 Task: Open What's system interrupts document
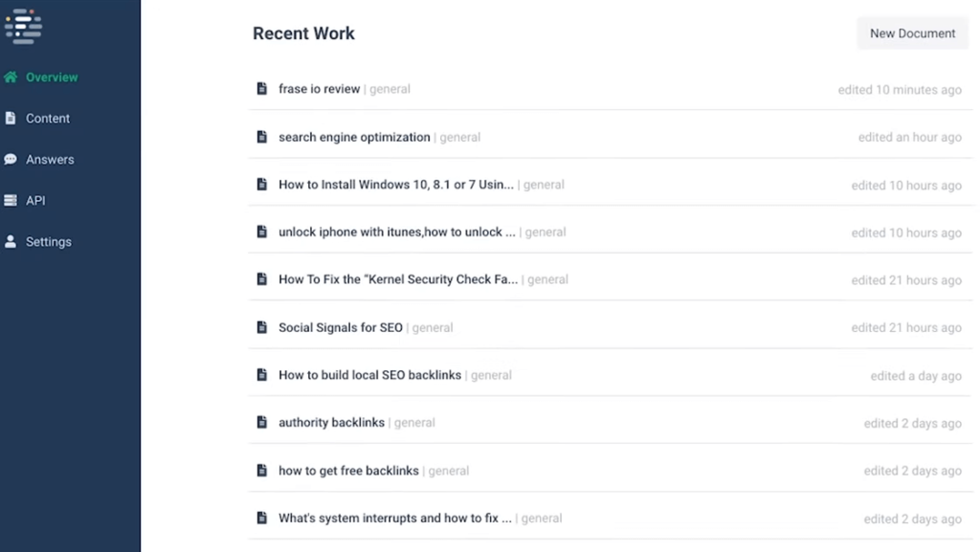[x=395, y=518]
